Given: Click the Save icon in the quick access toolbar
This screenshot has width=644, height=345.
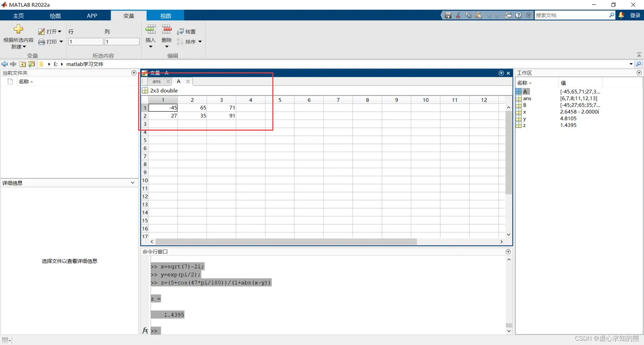Looking at the screenshot, I should tap(448, 15).
